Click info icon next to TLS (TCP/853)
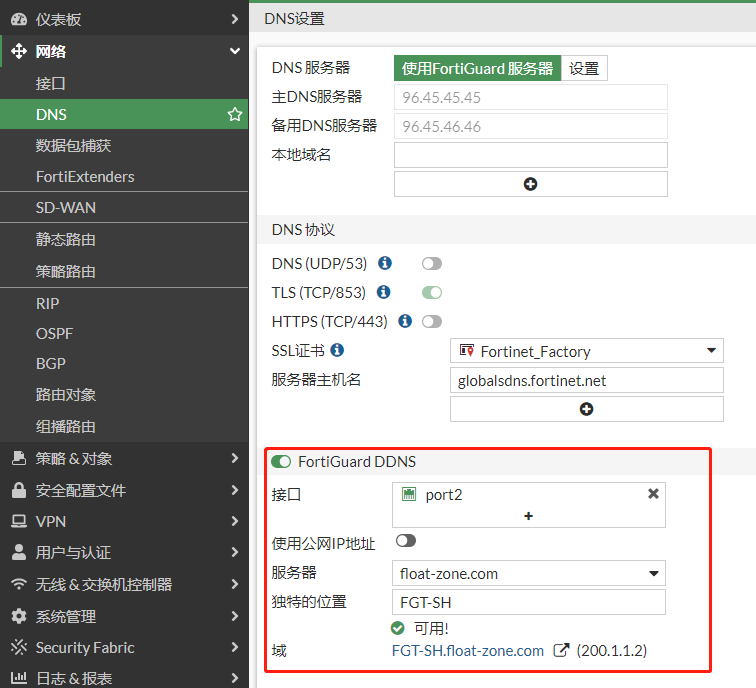Screen dimensions: 756x688 tap(384, 293)
